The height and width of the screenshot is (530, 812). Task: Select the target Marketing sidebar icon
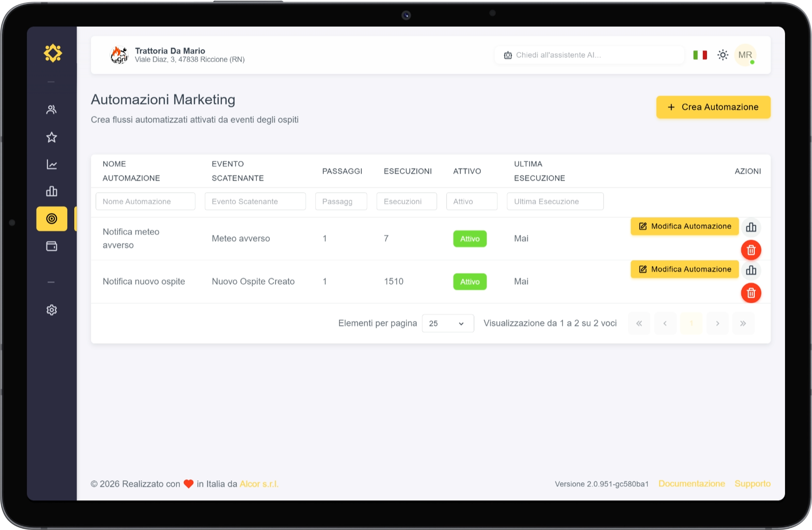[x=52, y=219]
